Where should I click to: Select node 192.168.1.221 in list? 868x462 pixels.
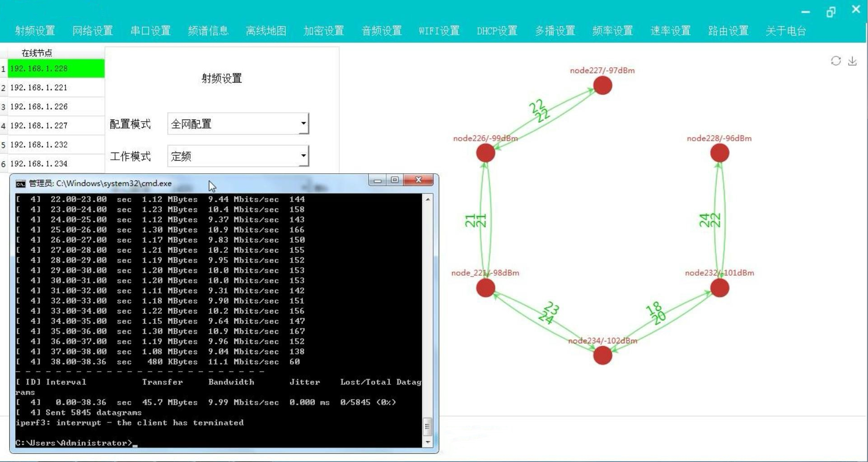[x=56, y=88]
